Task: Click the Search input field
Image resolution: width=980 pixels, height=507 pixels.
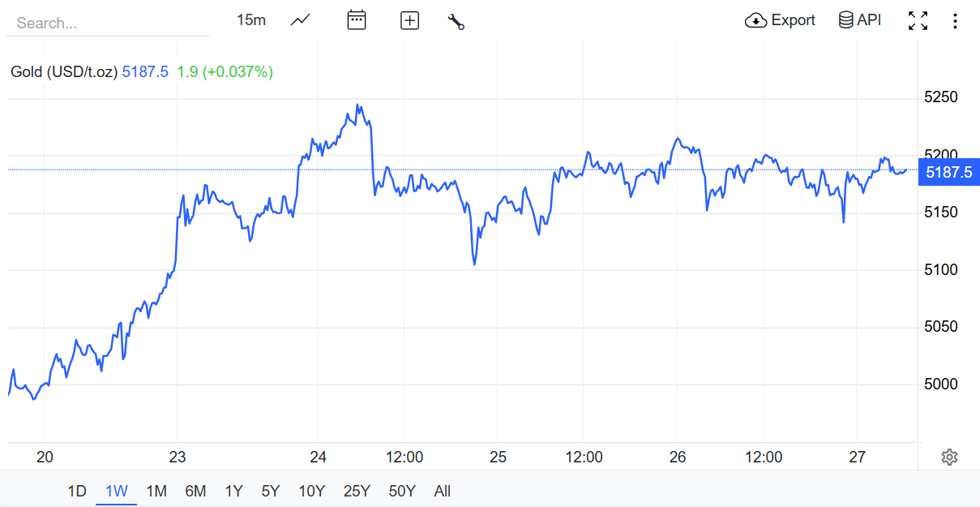Action: click(x=107, y=24)
